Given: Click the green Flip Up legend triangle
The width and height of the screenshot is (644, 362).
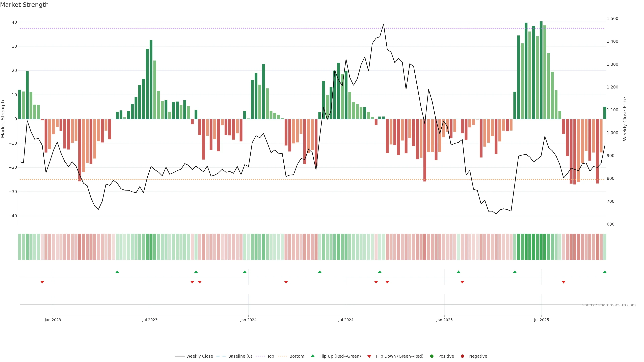Looking at the screenshot, I should coord(312,356).
